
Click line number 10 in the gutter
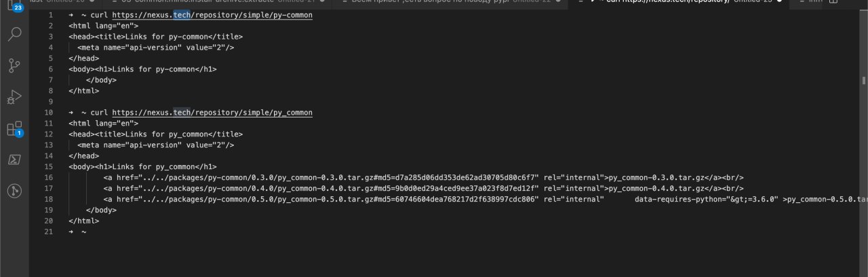tap(49, 112)
